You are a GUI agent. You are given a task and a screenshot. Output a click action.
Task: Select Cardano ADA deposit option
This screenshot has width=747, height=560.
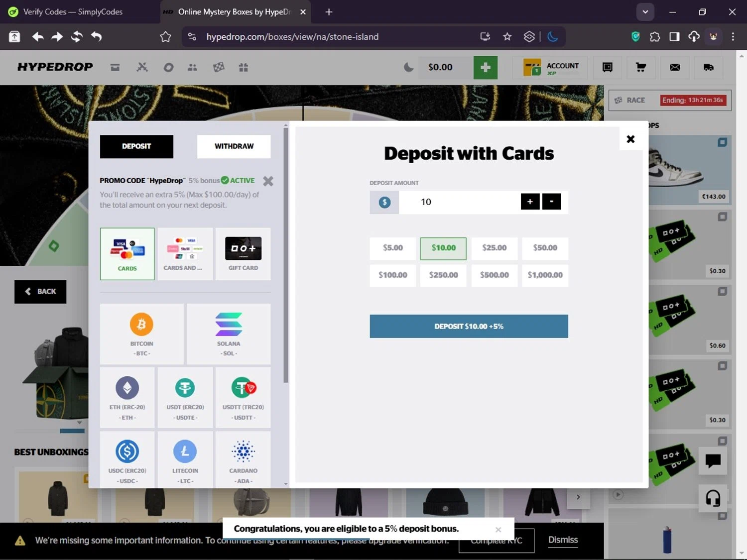click(x=243, y=459)
